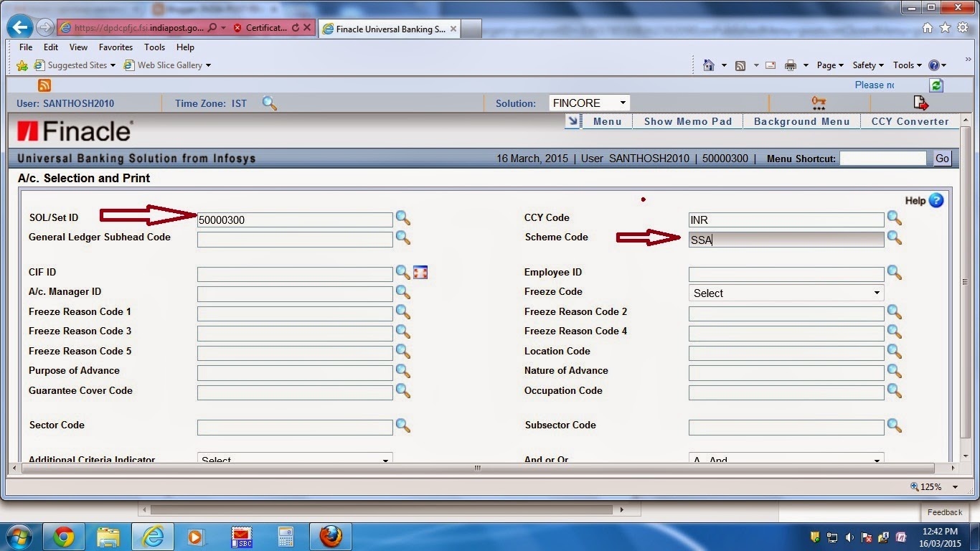Open CIF ID search magnifier

pyautogui.click(x=403, y=273)
